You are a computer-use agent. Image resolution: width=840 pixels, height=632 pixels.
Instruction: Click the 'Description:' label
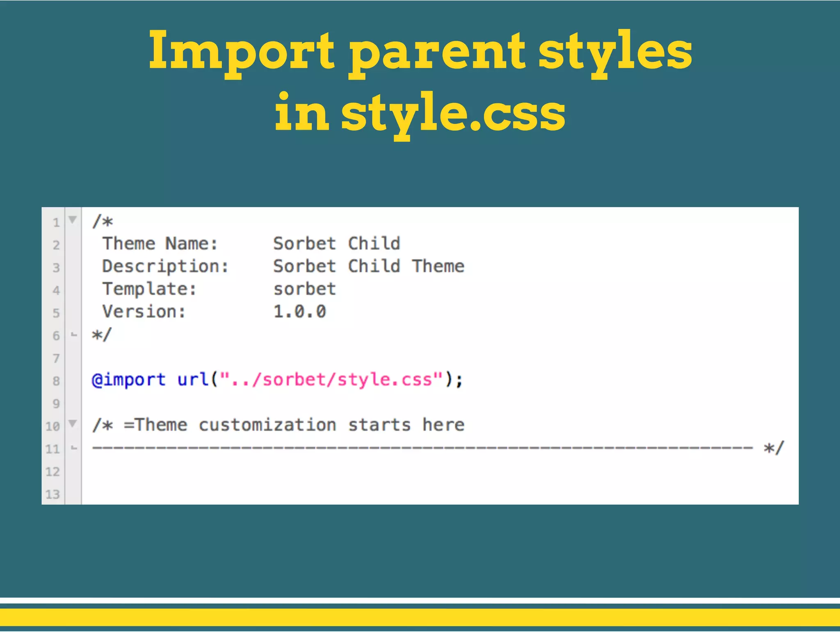(165, 267)
